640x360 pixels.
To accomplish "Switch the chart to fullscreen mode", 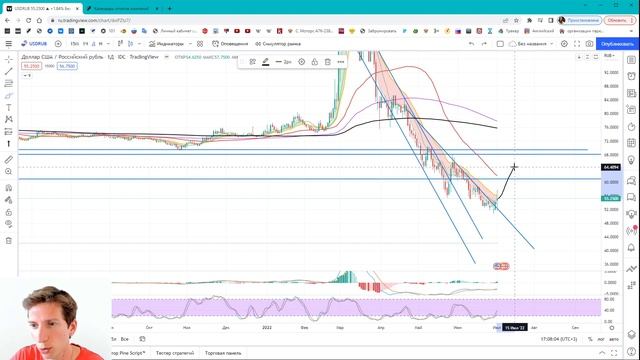I will click(577, 44).
